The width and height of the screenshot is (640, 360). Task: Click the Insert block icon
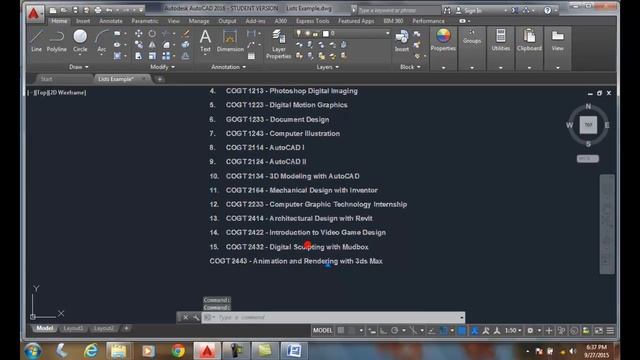pos(402,40)
